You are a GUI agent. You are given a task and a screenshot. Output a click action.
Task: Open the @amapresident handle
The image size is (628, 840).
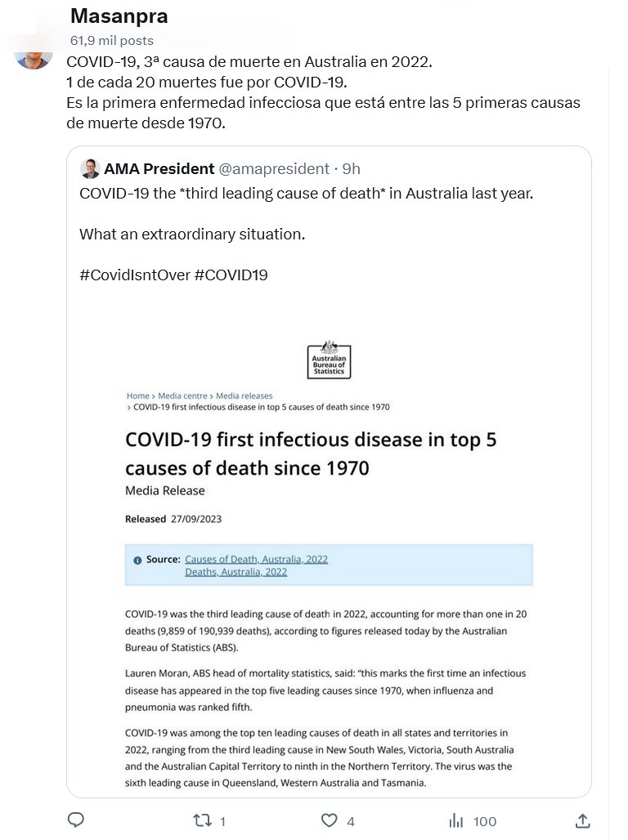point(274,169)
